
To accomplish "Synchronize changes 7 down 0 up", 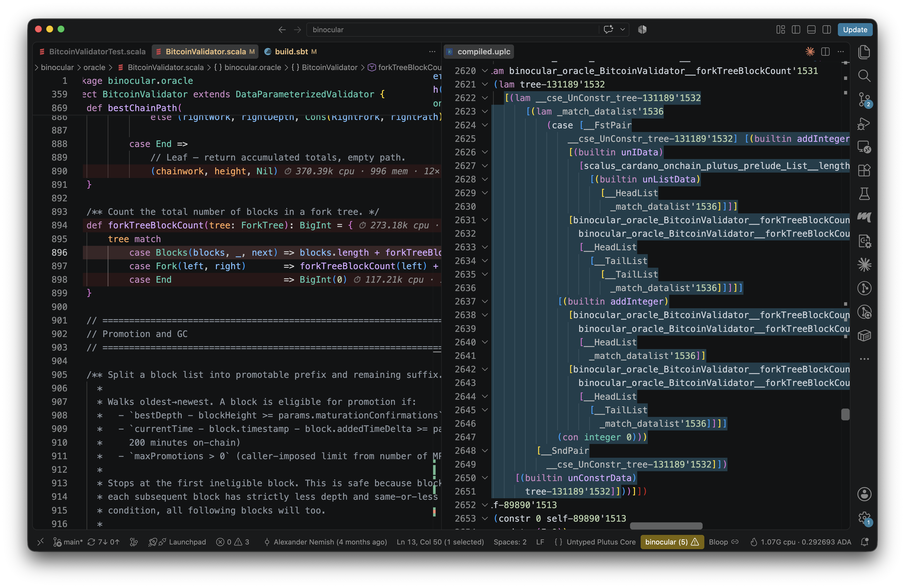I will pyautogui.click(x=104, y=542).
